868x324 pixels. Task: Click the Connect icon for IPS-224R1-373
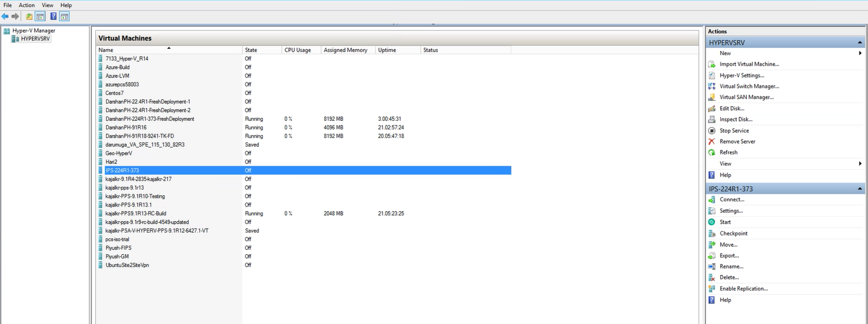point(712,200)
